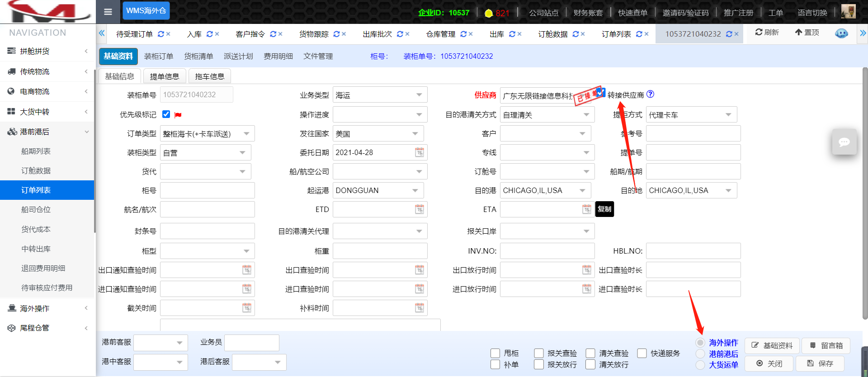Open the 目的港 dropdown showing CHICAGO,IL,USA
Viewport: 868px width, 377px height.
point(545,190)
